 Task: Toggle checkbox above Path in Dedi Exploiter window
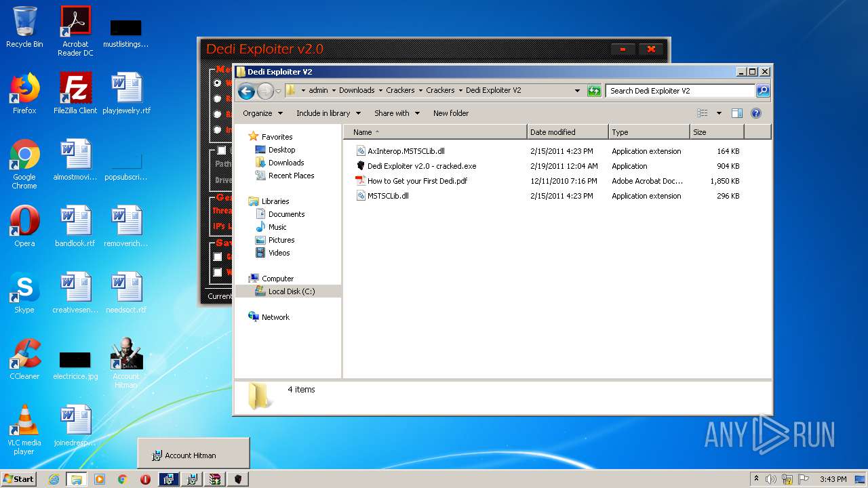[221, 150]
